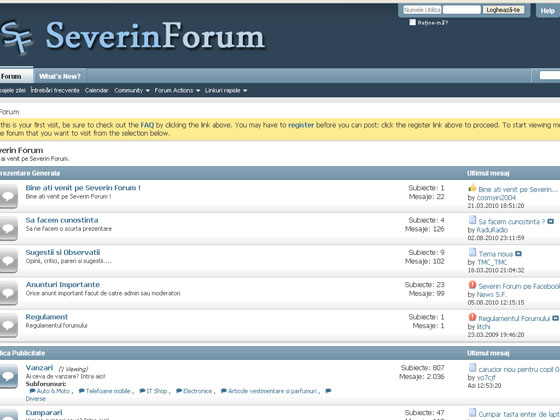560x420 pixels.
Task: Click document icon beside Cumpar tasta enter
Action: tap(472, 412)
